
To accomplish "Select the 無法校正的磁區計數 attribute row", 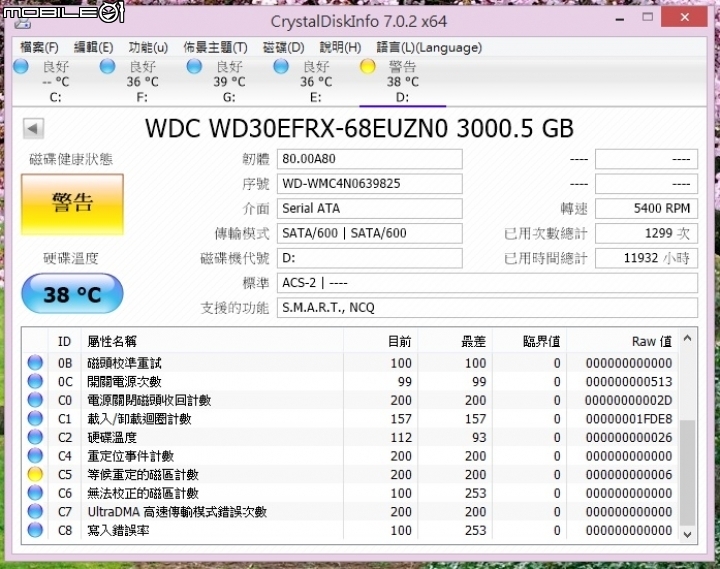I will [350, 493].
